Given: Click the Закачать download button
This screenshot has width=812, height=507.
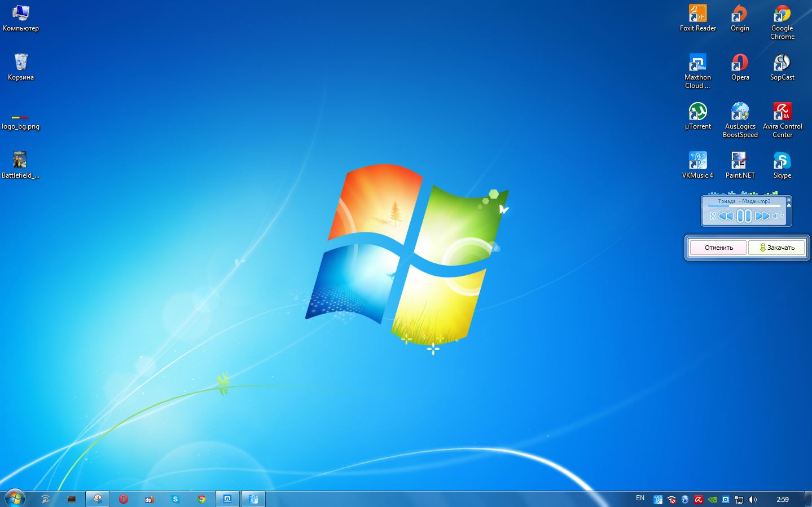Looking at the screenshot, I should (776, 248).
